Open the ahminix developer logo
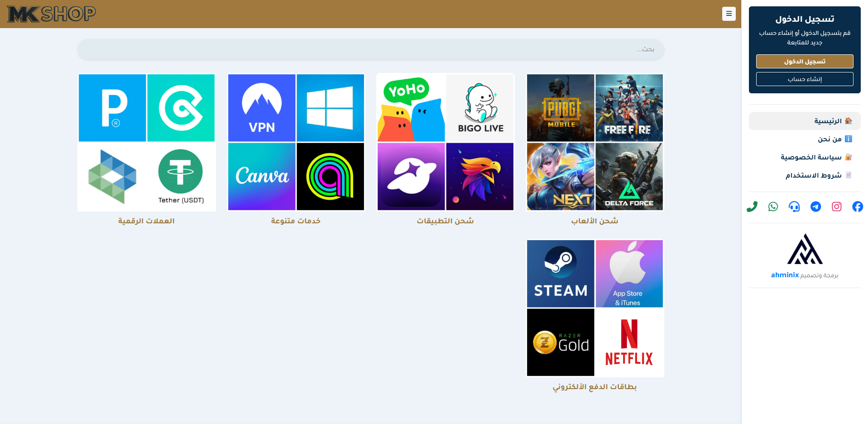 [805, 250]
